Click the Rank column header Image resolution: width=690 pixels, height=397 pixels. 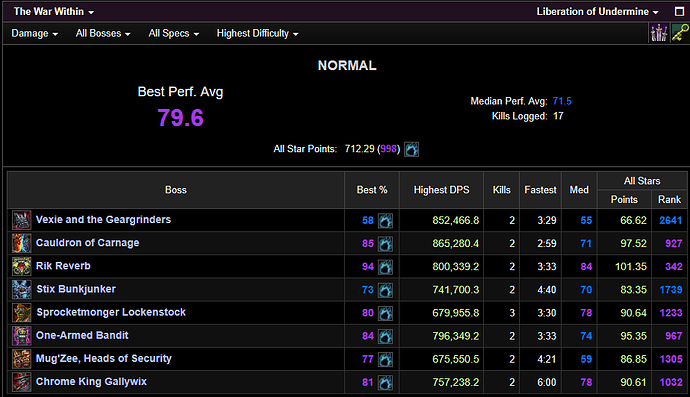[x=669, y=200]
